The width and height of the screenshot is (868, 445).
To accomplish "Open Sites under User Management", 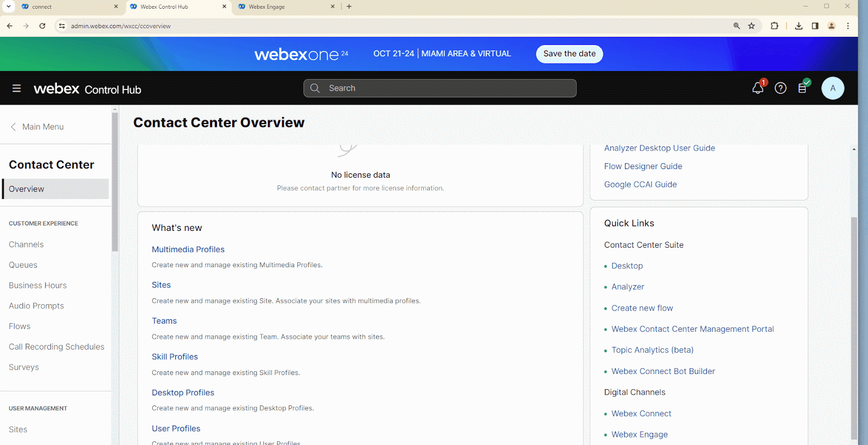I will [x=18, y=429].
